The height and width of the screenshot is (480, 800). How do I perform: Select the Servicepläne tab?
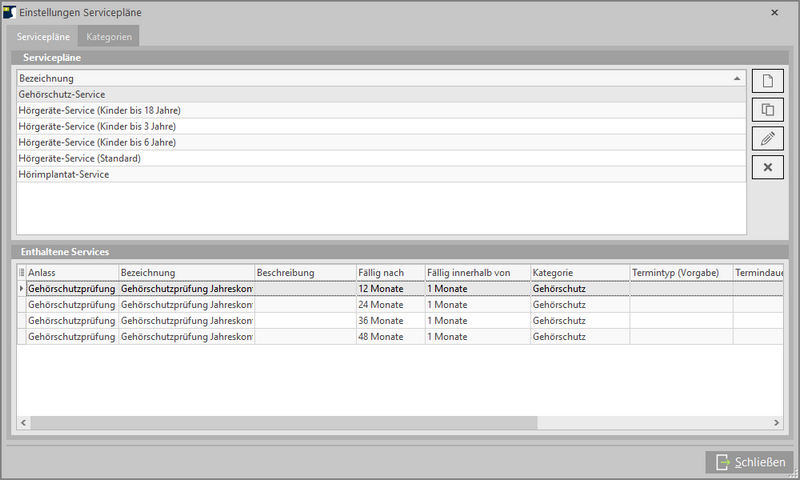click(43, 37)
